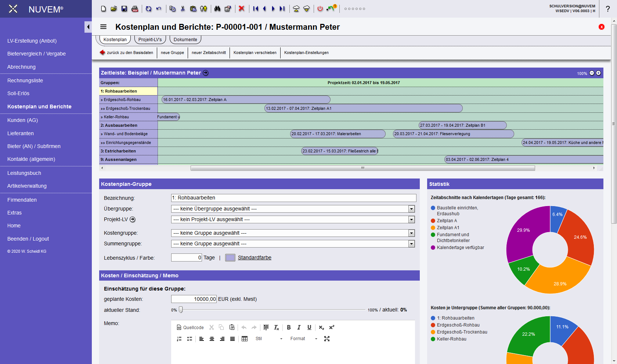Remove formatting in memo editor
This screenshot has width=617, height=364.
click(x=277, y=327)
